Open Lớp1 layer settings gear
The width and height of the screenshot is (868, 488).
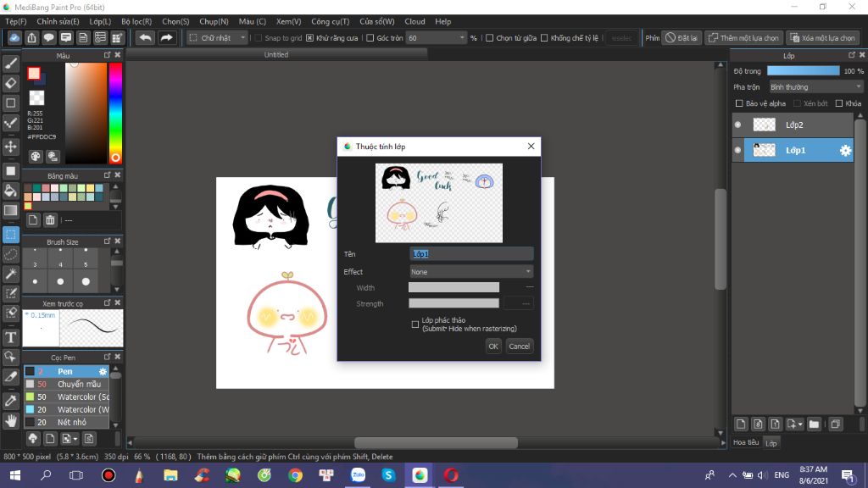point(845,151)
